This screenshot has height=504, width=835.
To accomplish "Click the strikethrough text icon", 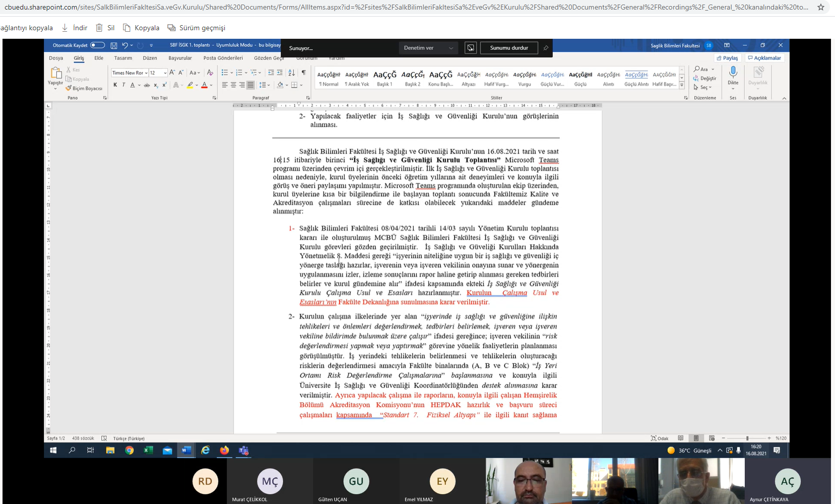I will (x=147, y=85).
